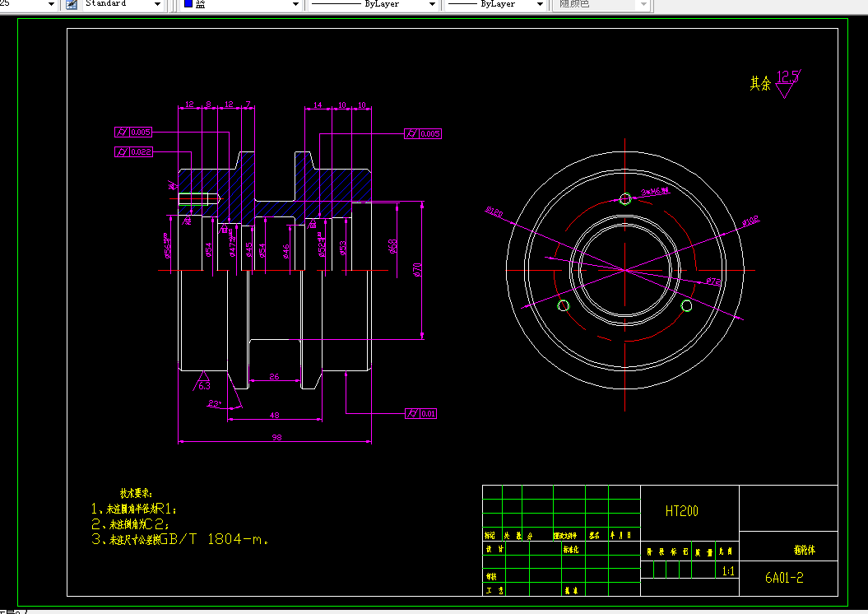
Task: Select the diameter dimension ø70
Action: tap(417, 270)
